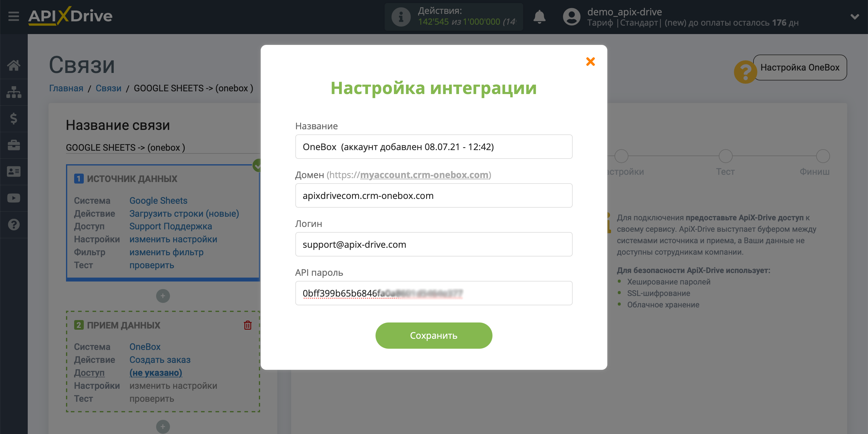Click the actions info icon
Image resolution: width=868 pixels, height=434 pixels.
(401, 17)
